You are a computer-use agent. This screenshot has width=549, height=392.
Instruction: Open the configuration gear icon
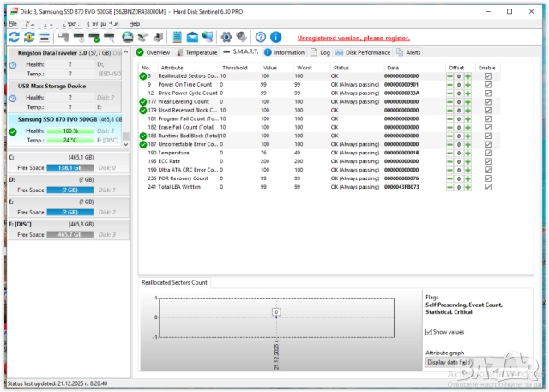(227, 37)
